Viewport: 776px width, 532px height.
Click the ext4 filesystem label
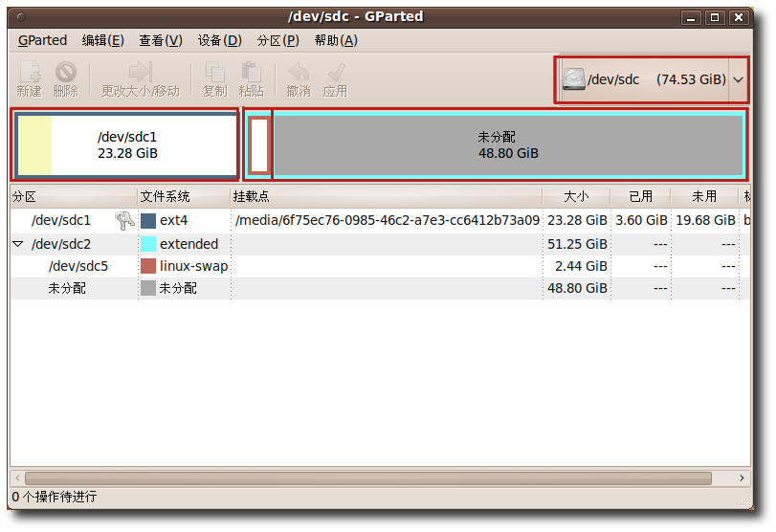pos(174,221)
